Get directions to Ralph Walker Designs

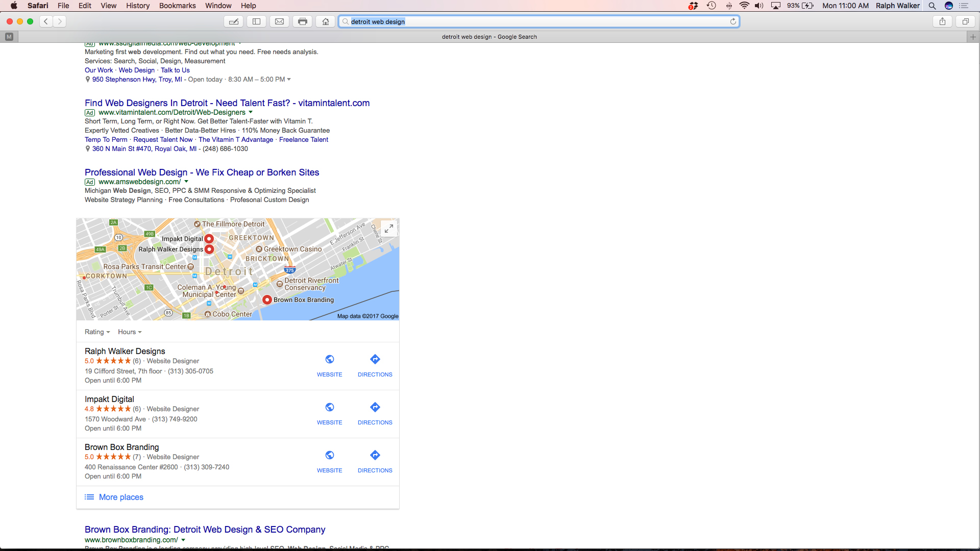(x=375, y=359)
